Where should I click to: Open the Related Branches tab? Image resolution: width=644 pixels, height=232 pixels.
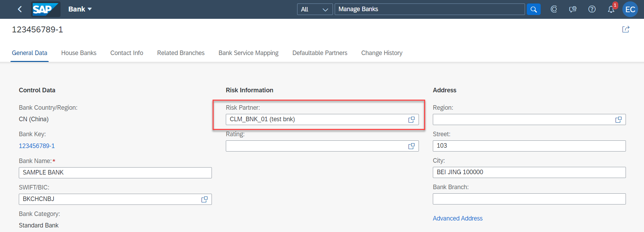[x=181, y=53]
